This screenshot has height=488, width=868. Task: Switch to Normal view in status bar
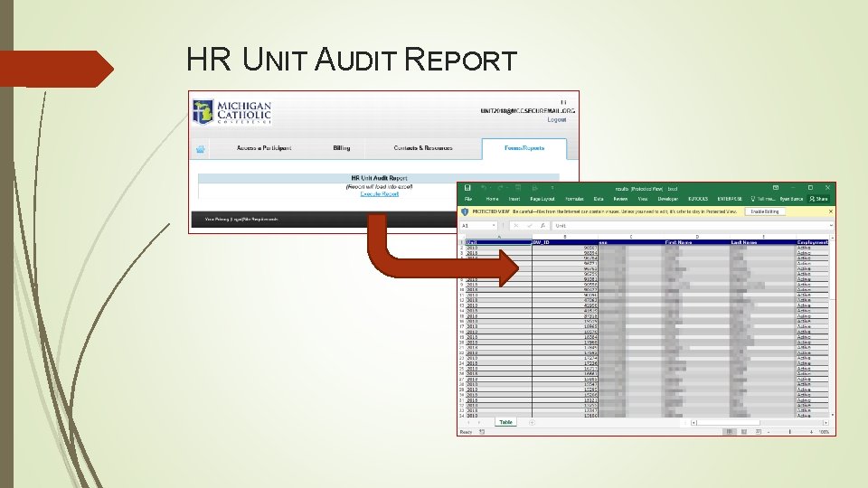click(729, 432)
